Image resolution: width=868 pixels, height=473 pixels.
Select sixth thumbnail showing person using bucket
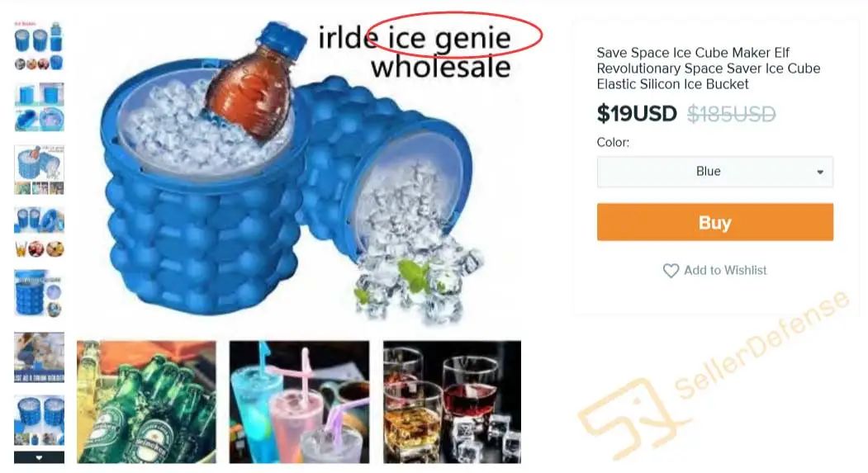[x=39, y=357]
